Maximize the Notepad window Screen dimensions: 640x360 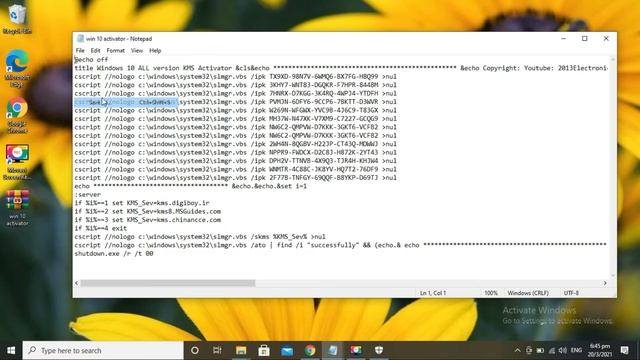(584, 38)
